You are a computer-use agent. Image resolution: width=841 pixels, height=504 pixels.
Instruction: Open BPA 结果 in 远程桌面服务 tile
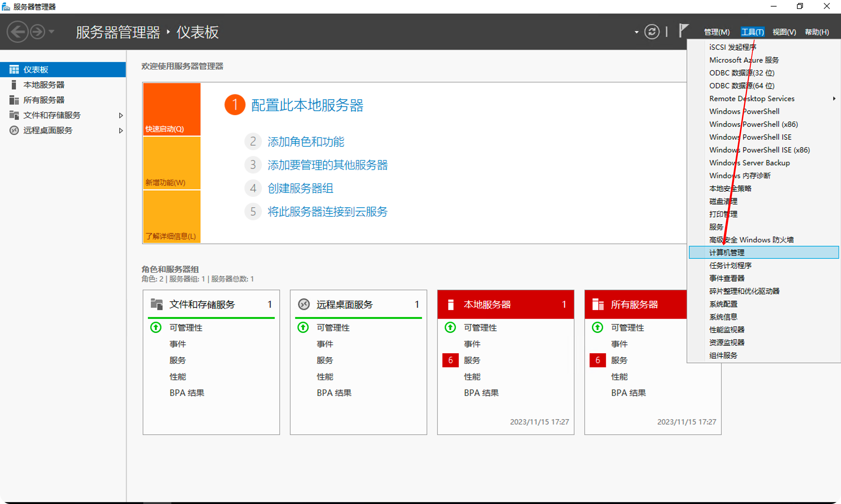click(334, 393)
